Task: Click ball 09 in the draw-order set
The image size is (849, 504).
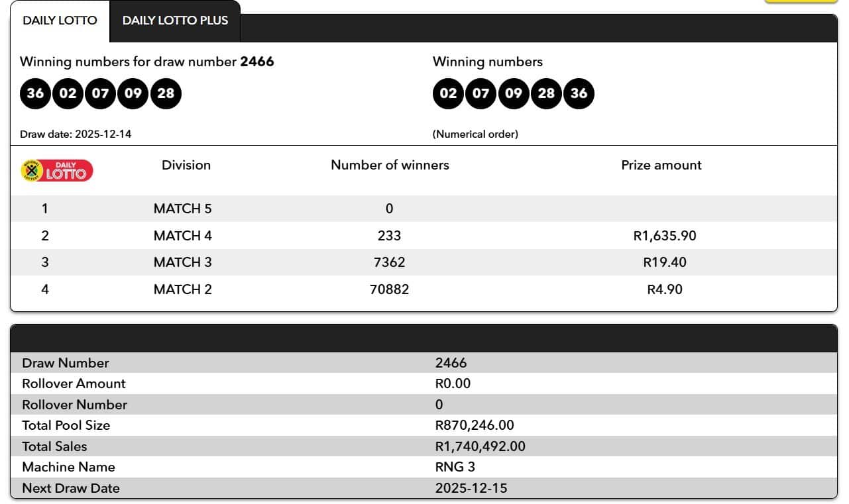Action: [x=133, y=93]
